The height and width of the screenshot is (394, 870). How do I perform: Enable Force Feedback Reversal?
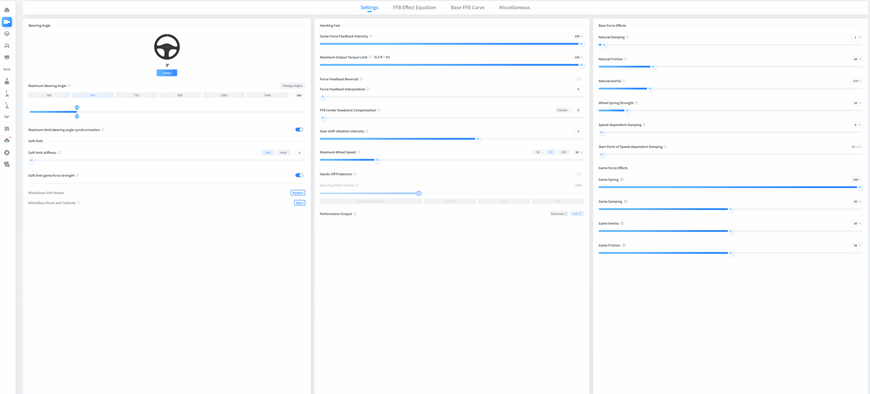579,79
